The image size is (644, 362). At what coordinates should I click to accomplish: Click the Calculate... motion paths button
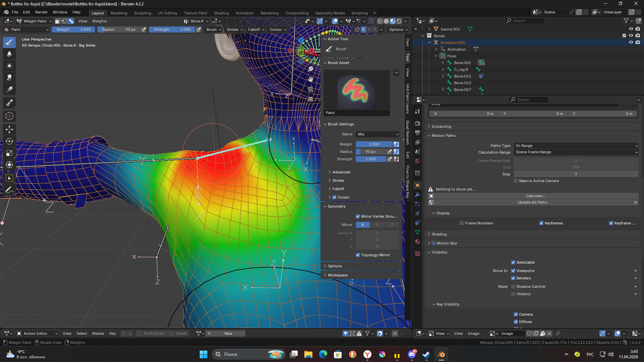coord(535,196)
